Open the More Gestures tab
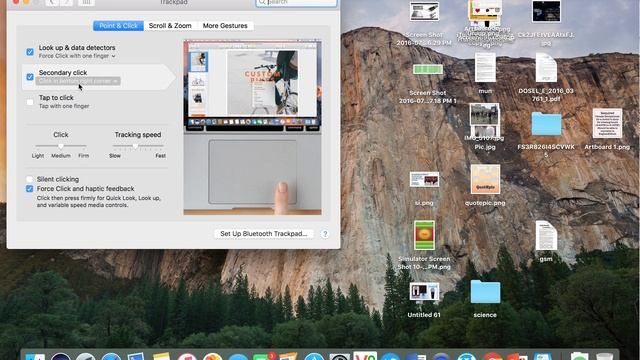This screenshot has width=640, height=360. pos(225,26)
